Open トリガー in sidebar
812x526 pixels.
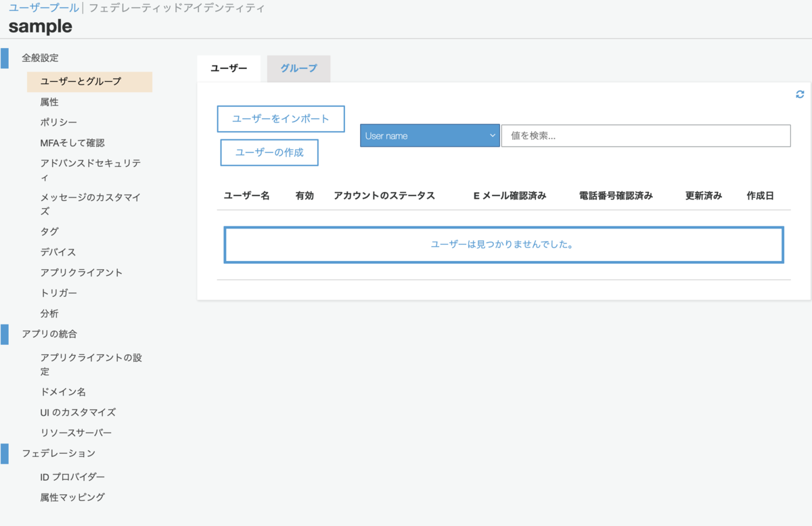[58, 293]
